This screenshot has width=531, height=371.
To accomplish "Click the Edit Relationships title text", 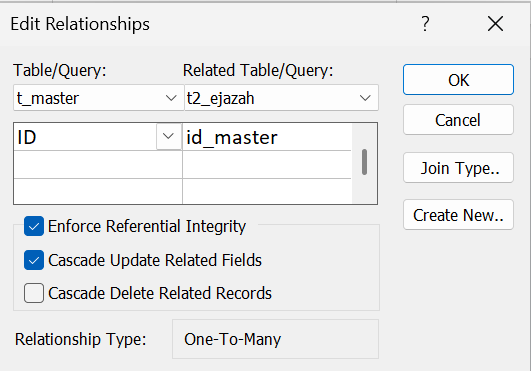I will click(80, 24).
